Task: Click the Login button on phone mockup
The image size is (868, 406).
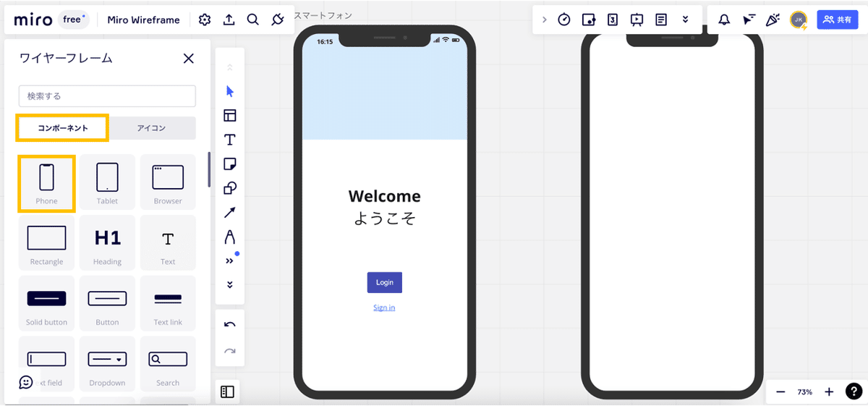Action: tap(384, 282)
